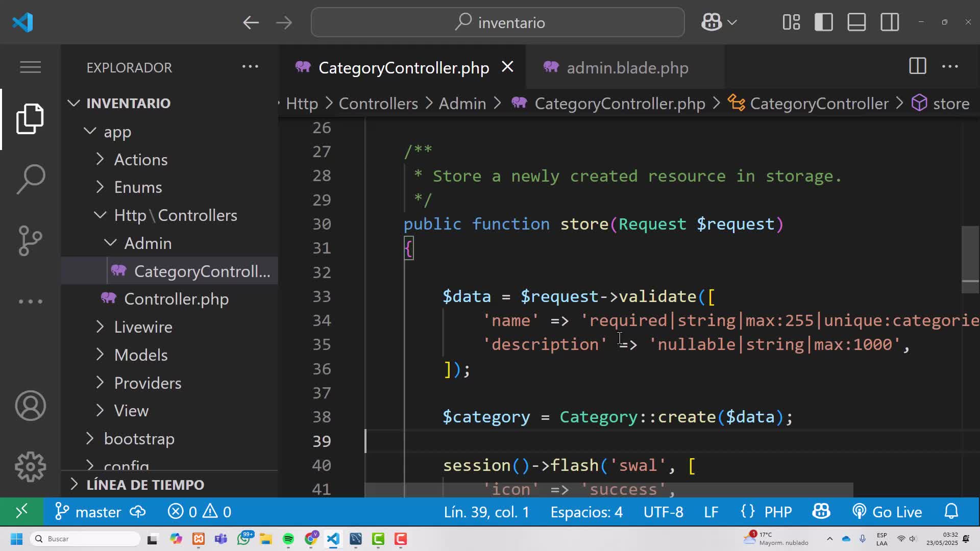
Task: Start Go Live server
Action: (x=887, y=512)
